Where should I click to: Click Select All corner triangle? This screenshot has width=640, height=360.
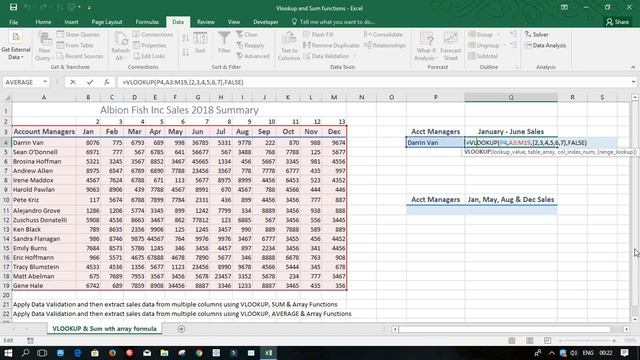(x=7, y=97)
